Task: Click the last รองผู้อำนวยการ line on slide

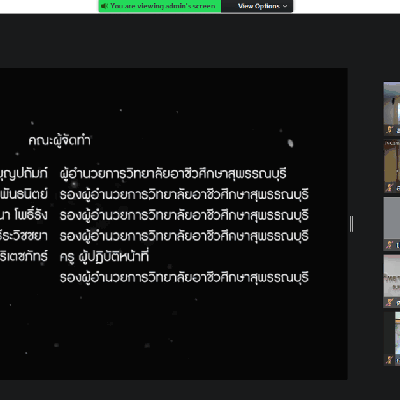Action: point(184,278)
